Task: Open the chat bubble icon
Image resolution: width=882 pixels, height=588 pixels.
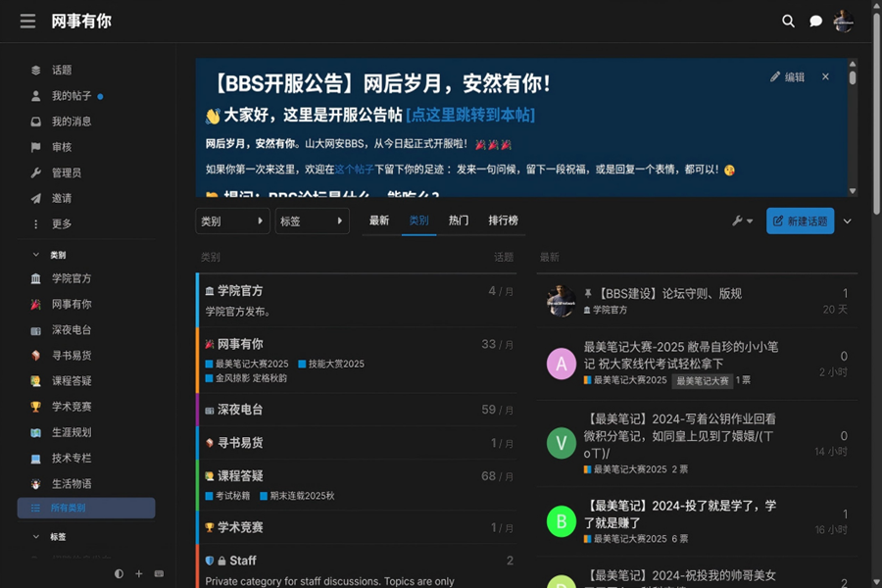Action: [815, 21]
